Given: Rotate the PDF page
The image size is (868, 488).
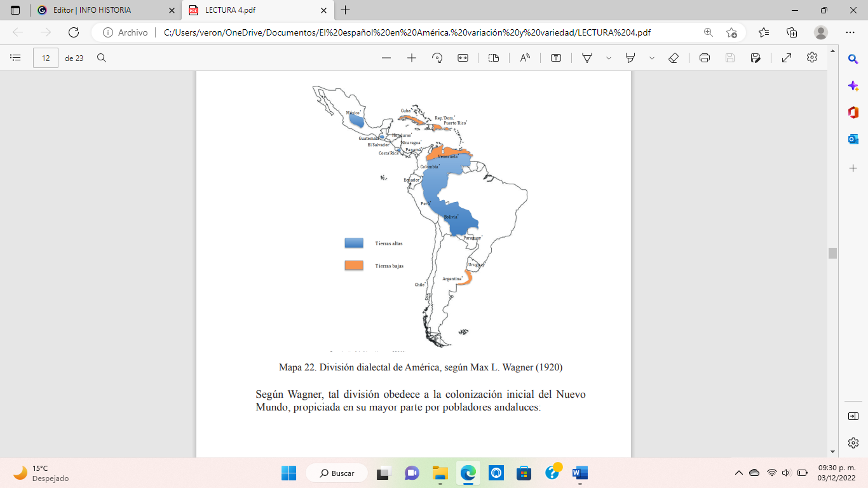Looking at the screenshot, I should (x=437, y=58).
